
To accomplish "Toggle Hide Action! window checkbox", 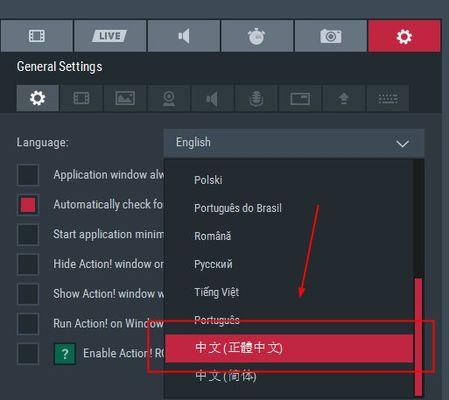I will 28,264.
